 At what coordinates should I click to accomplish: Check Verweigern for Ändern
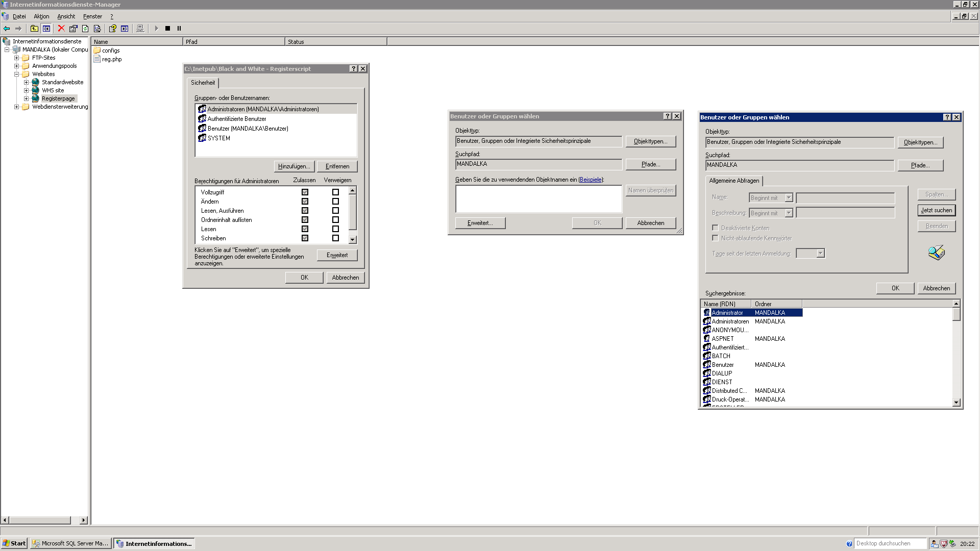click(x=335, y=202)
